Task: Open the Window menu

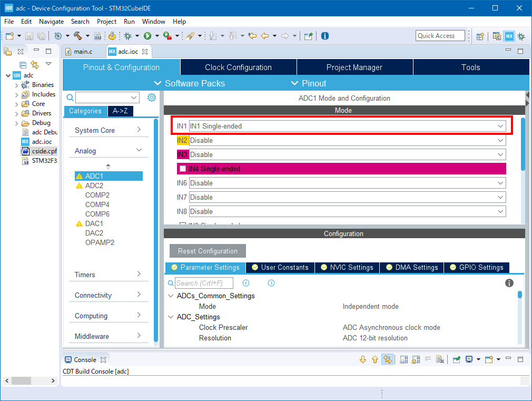Action: coord(153,22)
